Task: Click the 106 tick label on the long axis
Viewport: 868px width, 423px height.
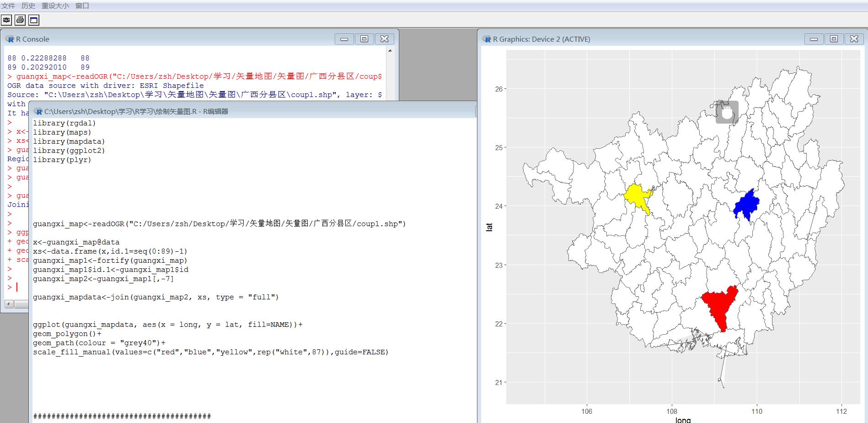Action: click(x=587, y=411)
